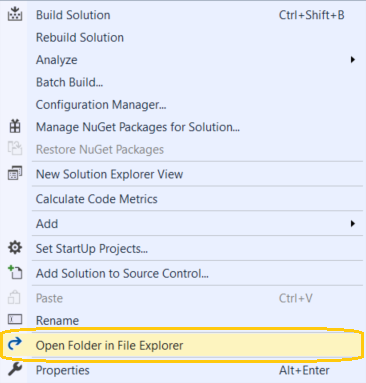Click the Add to Source Control icon
366x383 pixels.
click(x=15, y=273)
